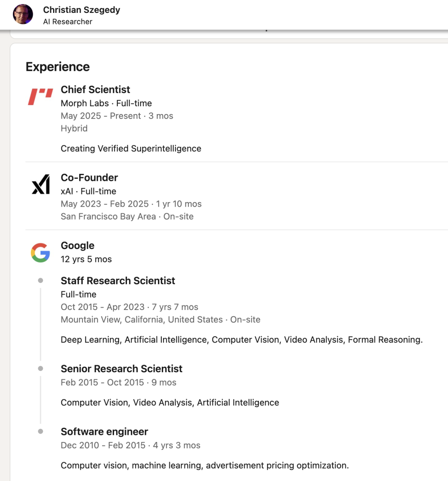The width and height of the screenshot is (448, 481).
Task: Click Morph Labs · Full-time company text
Action: click(106, 103)
